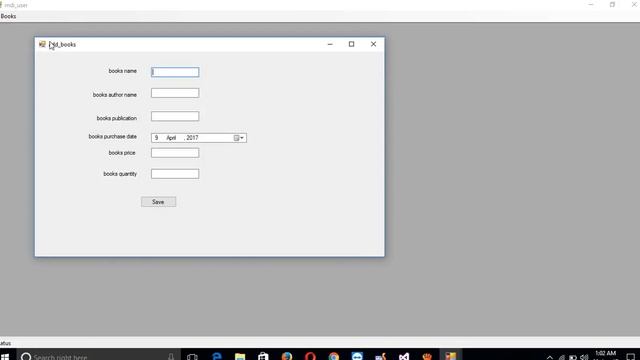This screenshot has height=360, width=640.
Task: Select the month April in date picker
Action: (x=171, y=138)
